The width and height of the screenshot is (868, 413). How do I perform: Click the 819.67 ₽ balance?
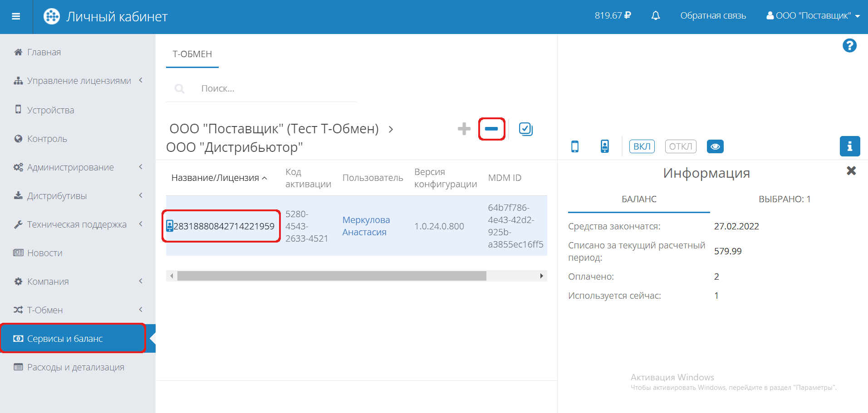coord(613,15)
